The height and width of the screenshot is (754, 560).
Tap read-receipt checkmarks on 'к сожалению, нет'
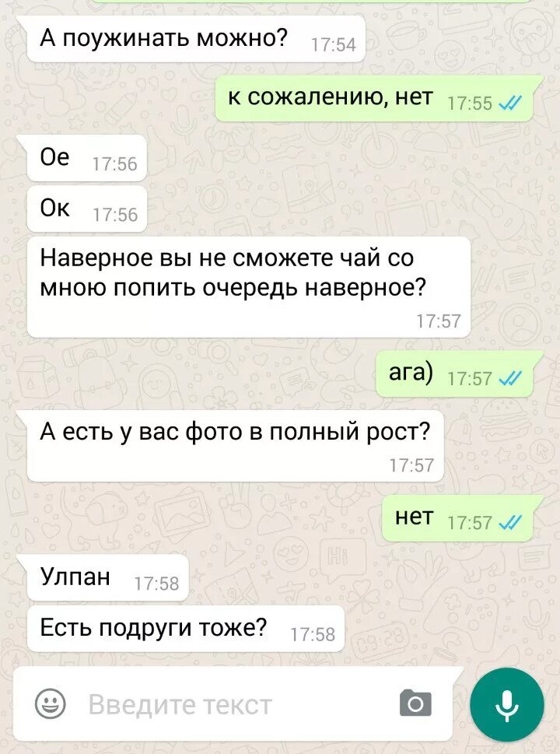tap(511, 103)
